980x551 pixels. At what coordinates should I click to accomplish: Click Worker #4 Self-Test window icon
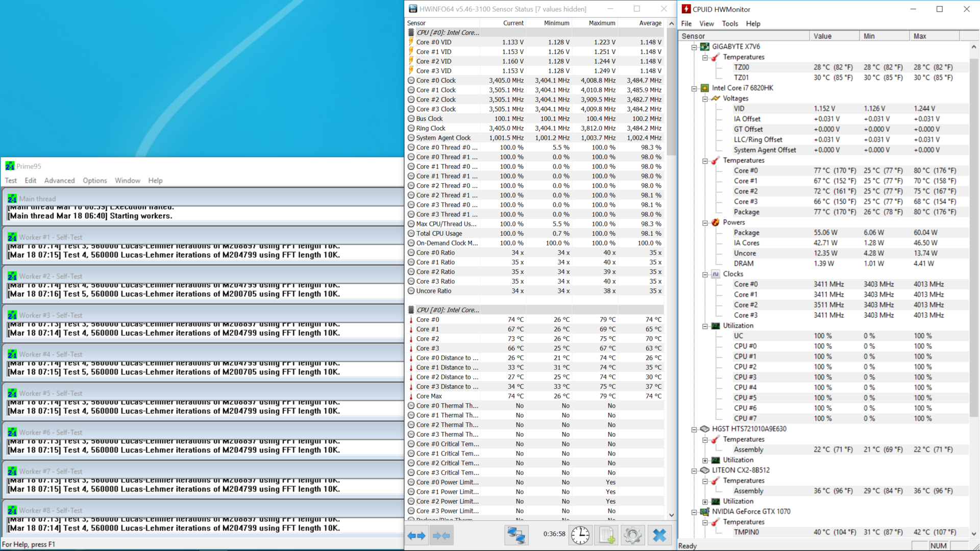[x=12, y=354]
